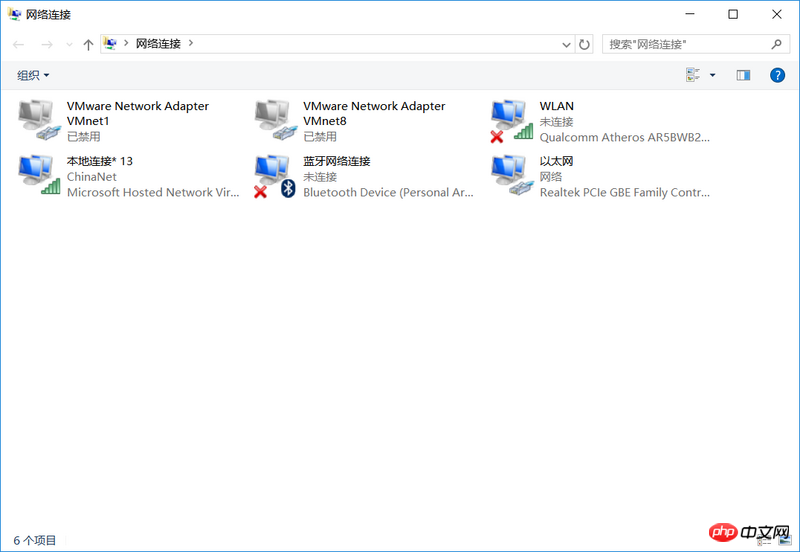800x552 pixels.
Task: Click 'Bluetooth Device (Personal Ar...' text
Action: click(x=388, y=192)
